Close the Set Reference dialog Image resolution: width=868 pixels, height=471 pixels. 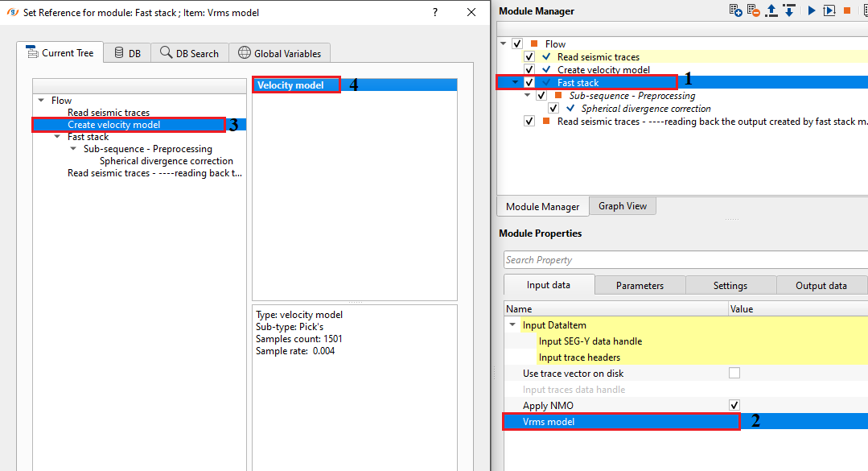tap(471, 12)
